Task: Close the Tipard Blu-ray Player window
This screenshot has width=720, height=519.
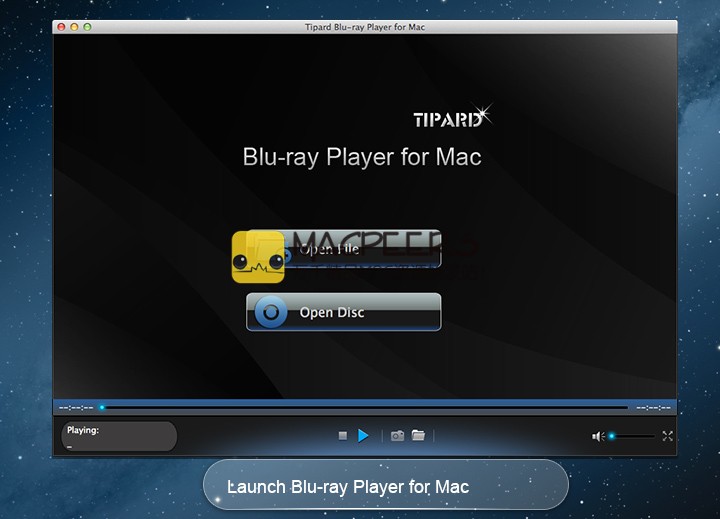Action: point(61,27)
